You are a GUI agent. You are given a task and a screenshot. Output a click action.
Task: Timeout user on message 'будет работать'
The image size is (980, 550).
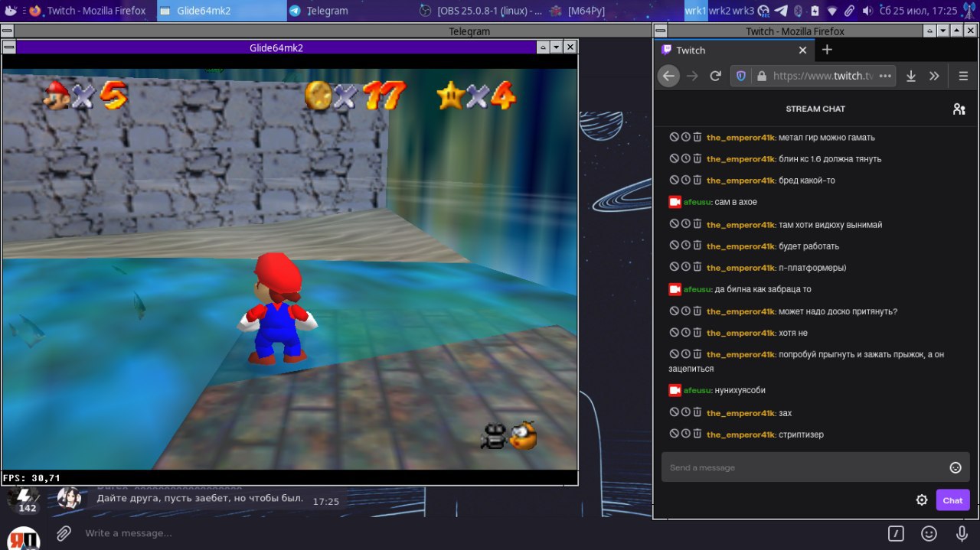pos(685,246)
